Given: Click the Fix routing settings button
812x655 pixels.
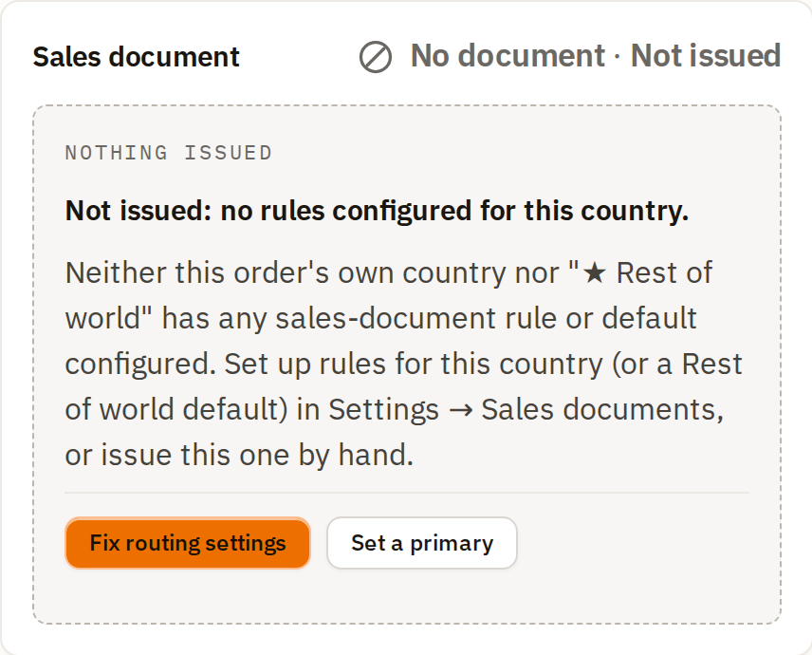Looking at the screenshot, I should coord(188,543).
